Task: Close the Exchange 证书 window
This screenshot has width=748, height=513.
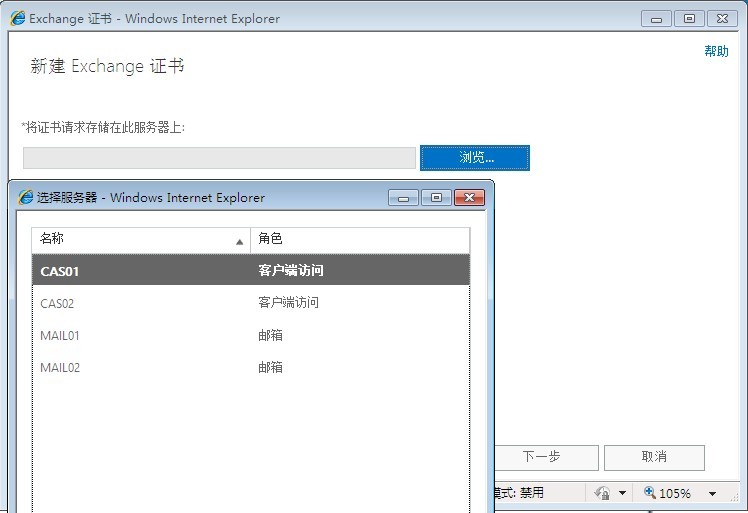Action: click(x=722, y=19)
